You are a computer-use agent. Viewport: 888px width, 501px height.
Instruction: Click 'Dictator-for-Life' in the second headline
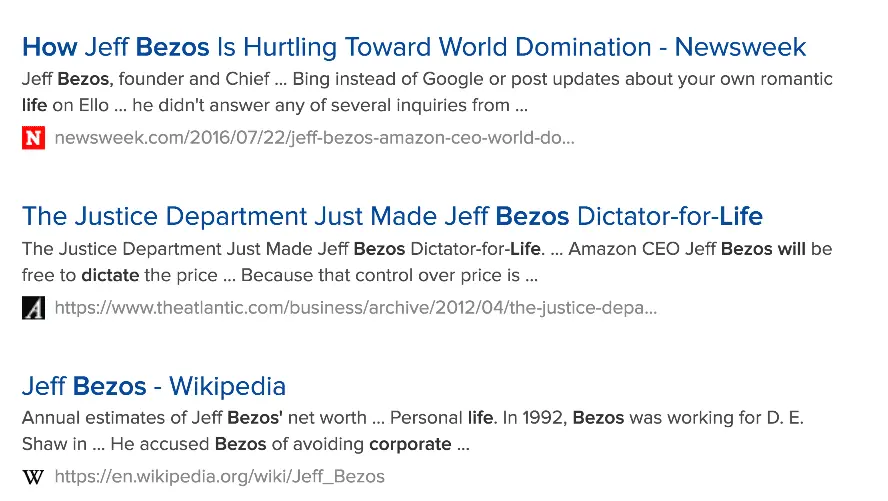669,216
